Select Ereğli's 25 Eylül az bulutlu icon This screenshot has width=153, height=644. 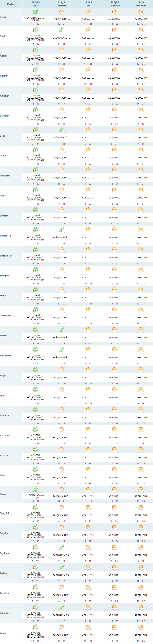114,289
